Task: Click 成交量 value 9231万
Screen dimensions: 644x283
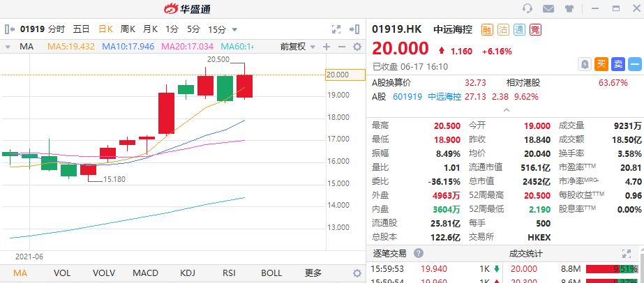Action: pos(627,126)
